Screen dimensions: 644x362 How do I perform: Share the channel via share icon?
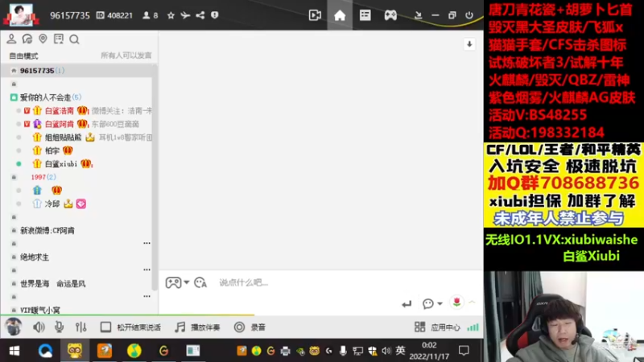pos(200,15)
